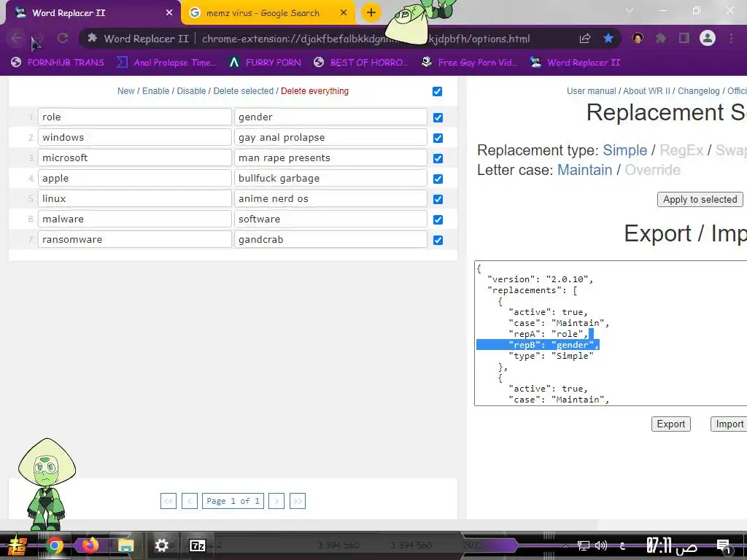Select Override letter case
Image resolution: width=747 pixels, height=560 pixels.
652,170
